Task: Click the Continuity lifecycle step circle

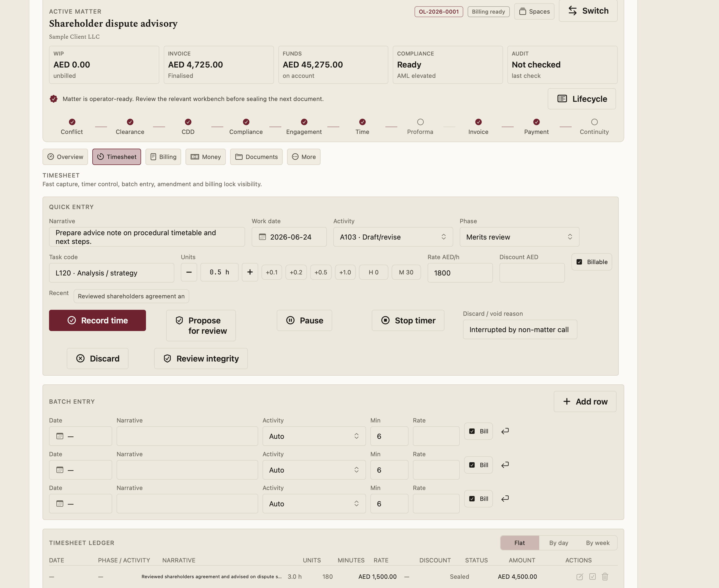Action: point(594,122)
